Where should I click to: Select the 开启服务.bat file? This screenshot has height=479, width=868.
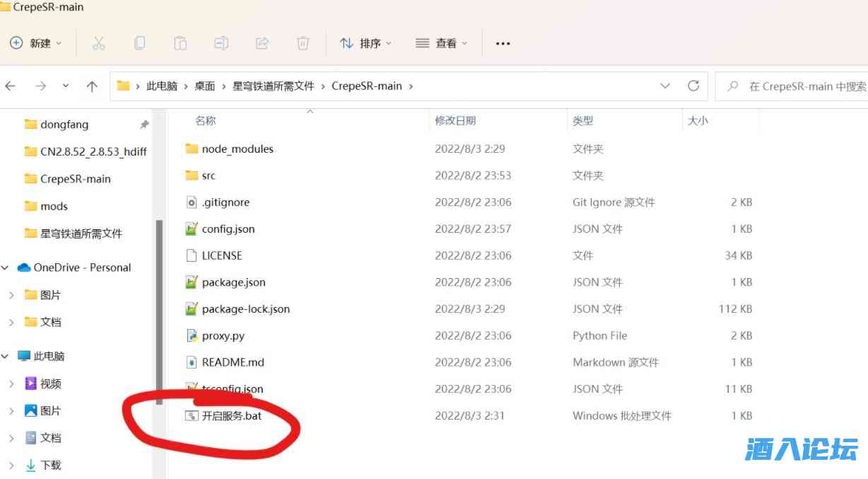coord(231,415)
